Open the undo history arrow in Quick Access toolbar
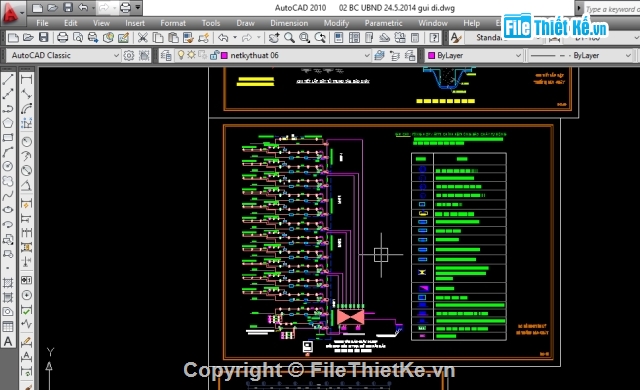 click(93, 7)
